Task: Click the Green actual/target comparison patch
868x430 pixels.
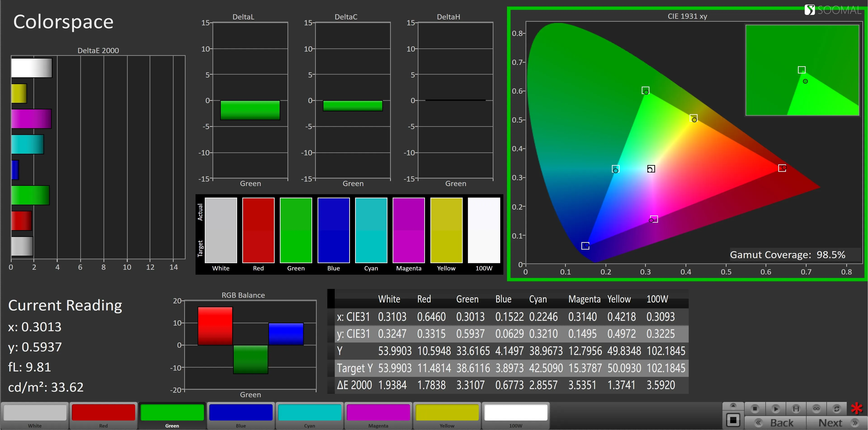Action: (296, 230)
